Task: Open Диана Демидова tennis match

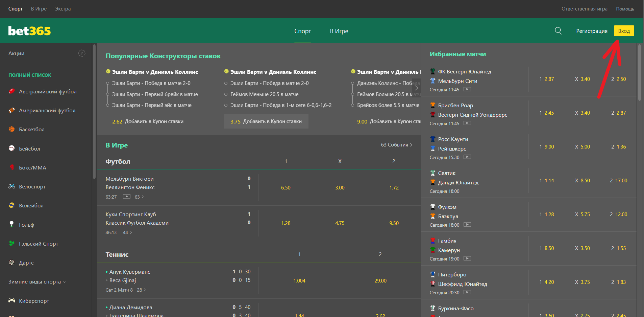Action: click(131, 308)
